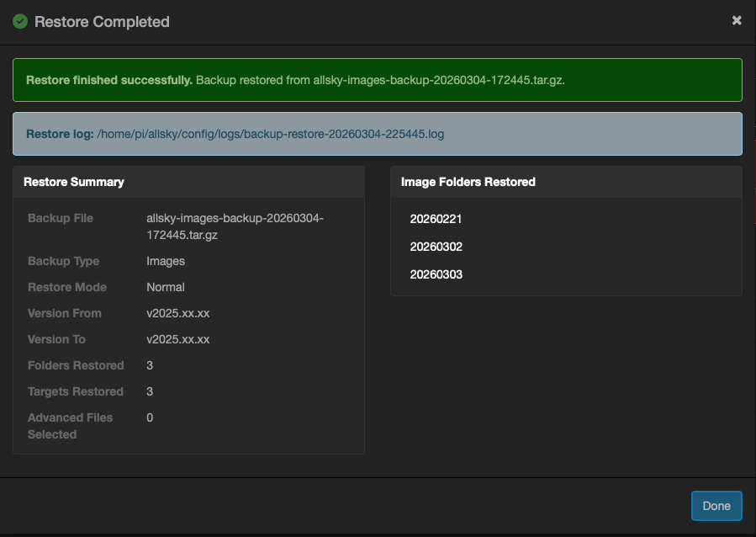
Task: Click the Done button
Action: (x=716, y=506)
